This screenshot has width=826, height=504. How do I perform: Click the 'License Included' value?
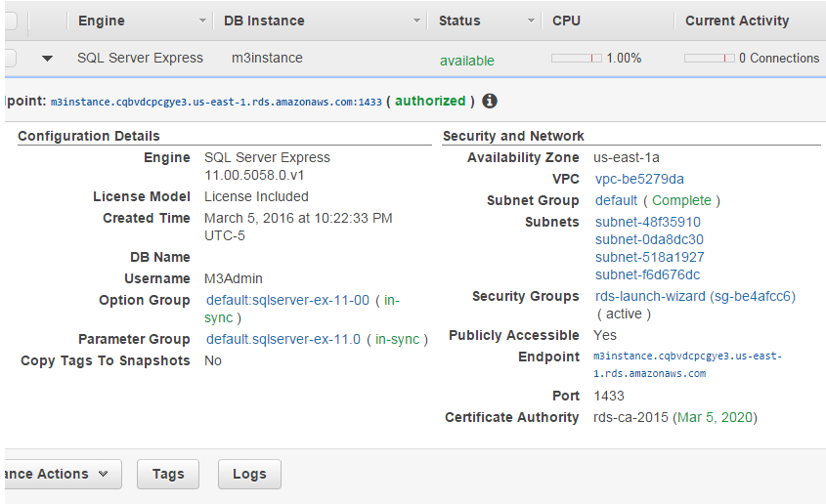(256, 196)
